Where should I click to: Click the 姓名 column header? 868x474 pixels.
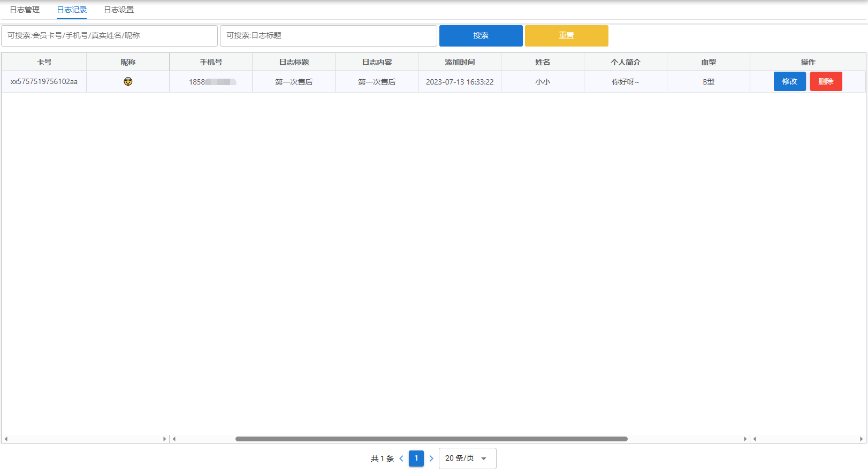point(543,62)
